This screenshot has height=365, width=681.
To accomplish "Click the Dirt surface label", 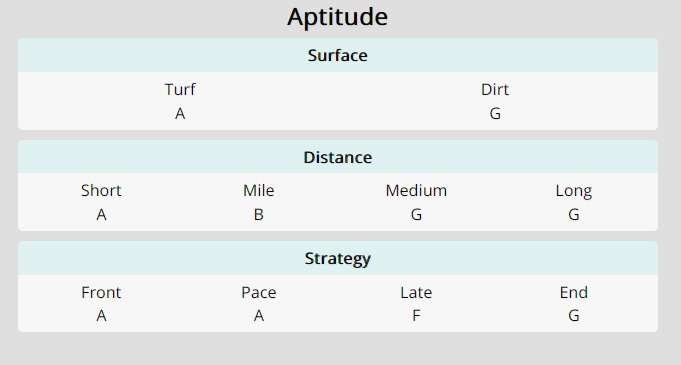I will 495,90.
